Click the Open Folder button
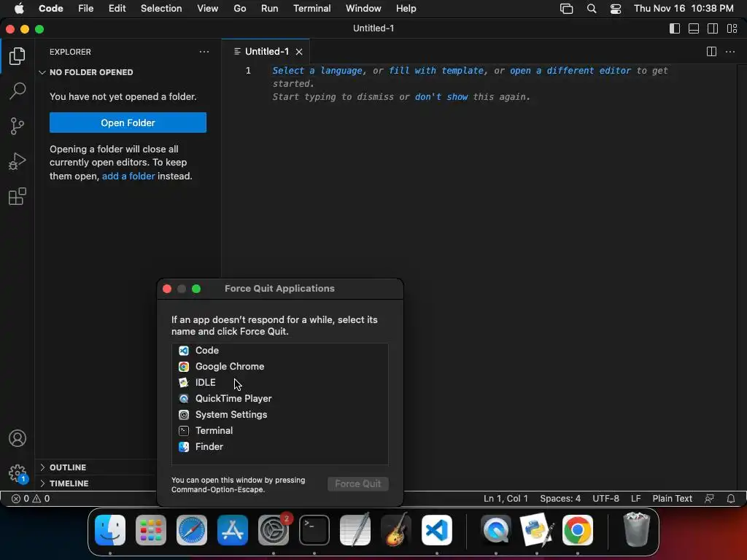 (x=128, y=122)
